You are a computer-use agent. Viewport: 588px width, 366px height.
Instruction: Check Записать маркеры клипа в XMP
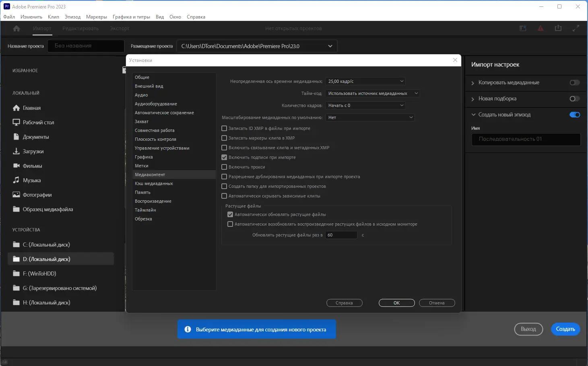[x=224, y=138]
